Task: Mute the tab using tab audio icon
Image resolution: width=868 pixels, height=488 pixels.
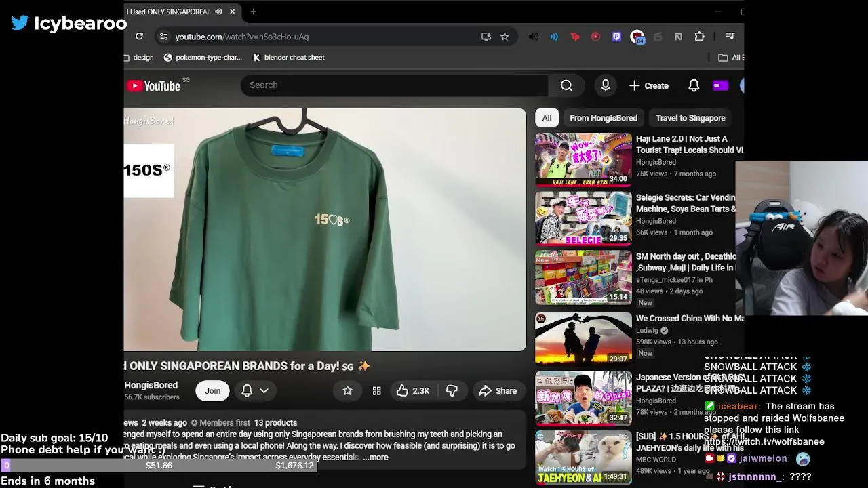Action: pyautogui.click(x=218, y=12)
